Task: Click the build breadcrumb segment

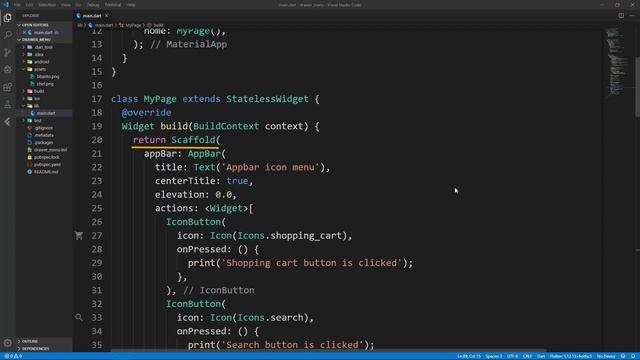Action: pyautogui.click(x=158, y=25)
